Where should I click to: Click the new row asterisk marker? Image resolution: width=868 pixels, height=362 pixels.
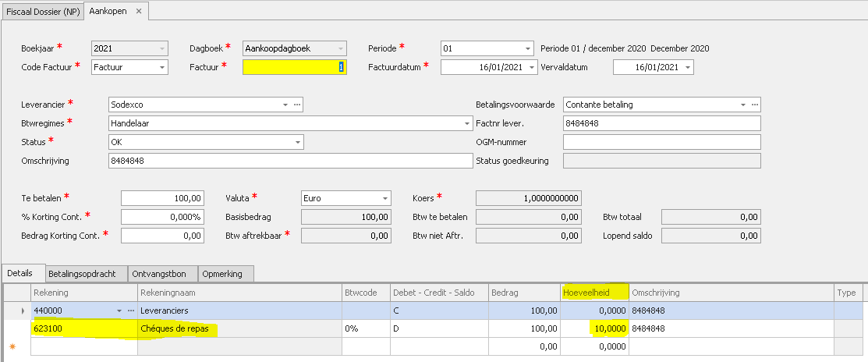[x=12, y=346]
